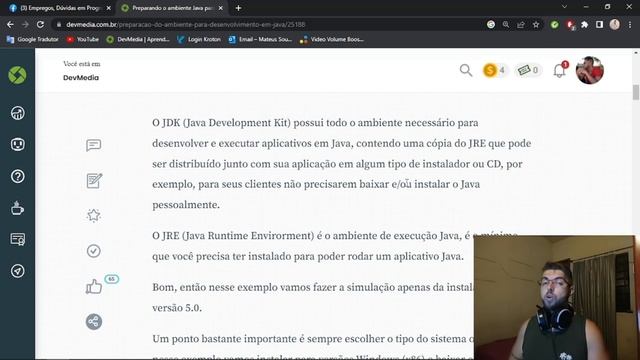Open the question mark help icon in the sidebar
The image size is (640, 360).
tap(18, 176)
